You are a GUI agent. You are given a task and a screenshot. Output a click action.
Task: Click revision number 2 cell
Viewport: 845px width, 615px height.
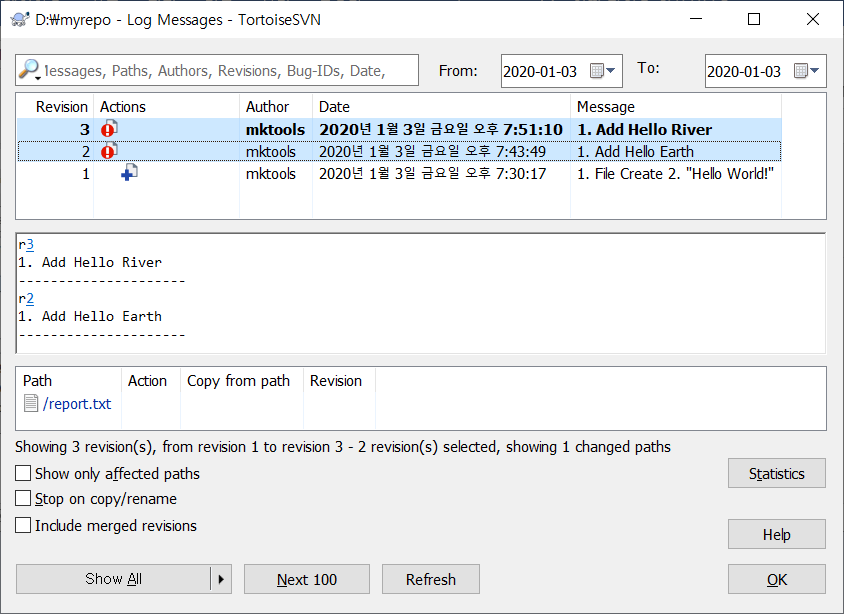[86, 151]
